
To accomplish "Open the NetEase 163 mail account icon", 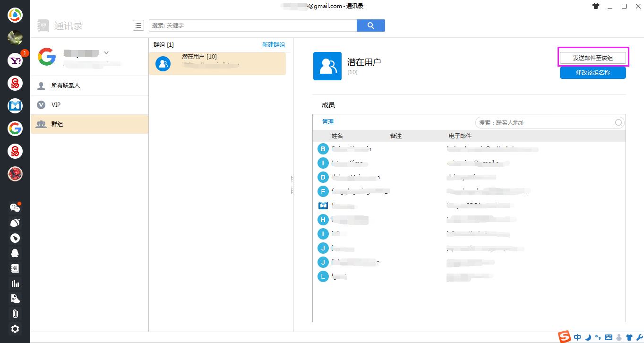I will (15, 83).
